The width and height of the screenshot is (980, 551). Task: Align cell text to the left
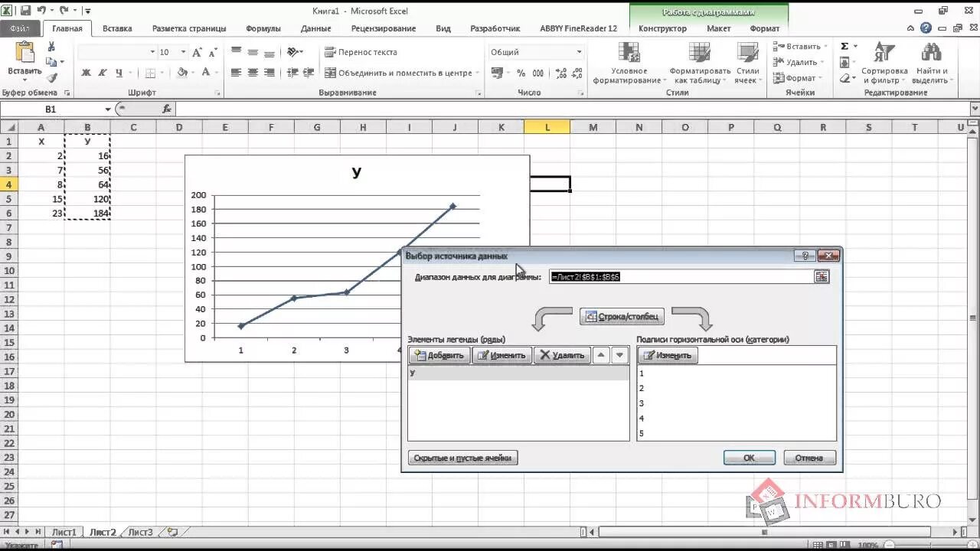236,73
